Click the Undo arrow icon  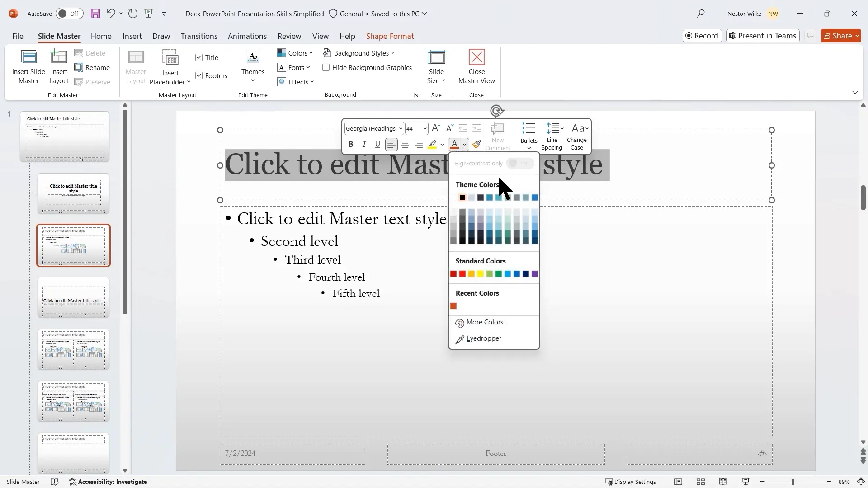point(111,14)
